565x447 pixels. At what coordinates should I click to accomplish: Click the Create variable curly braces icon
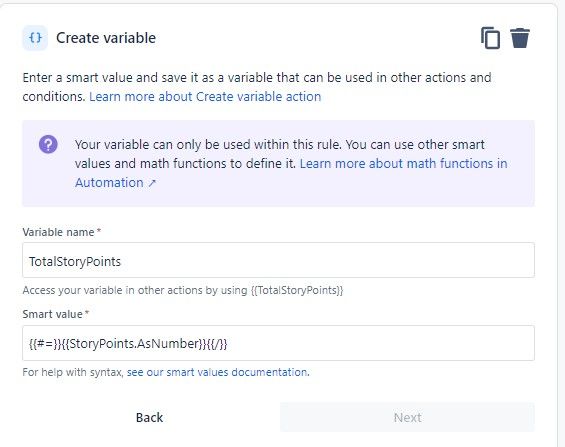[x=35, y=38]
